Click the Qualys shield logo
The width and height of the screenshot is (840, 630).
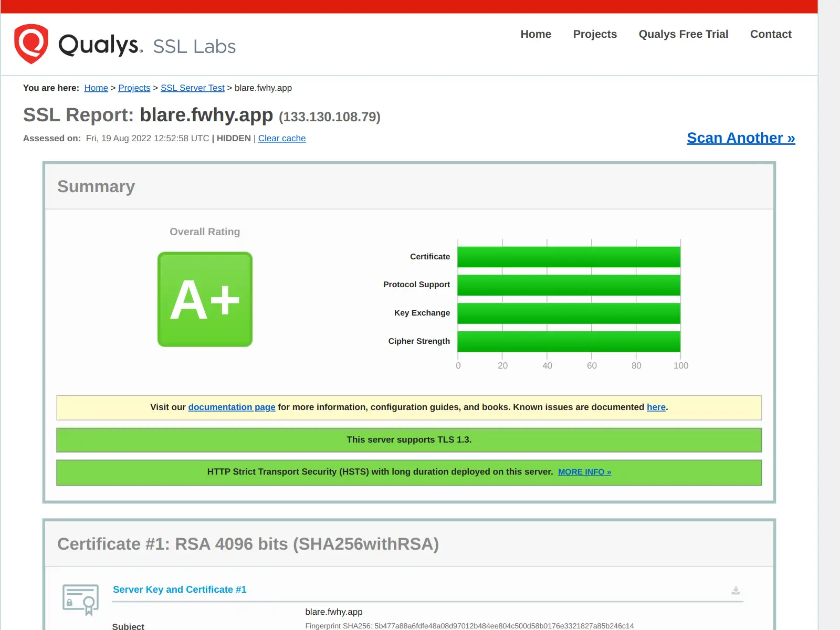coord(31,44)
